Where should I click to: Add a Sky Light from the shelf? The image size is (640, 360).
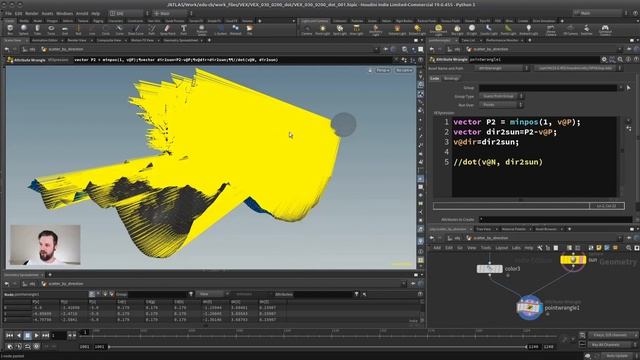click(457, 29)
